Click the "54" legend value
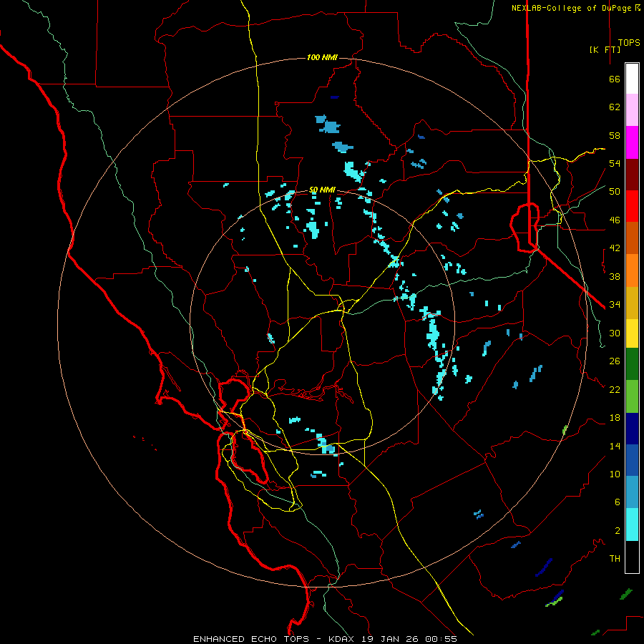644x644 pixels. point(615,163)
